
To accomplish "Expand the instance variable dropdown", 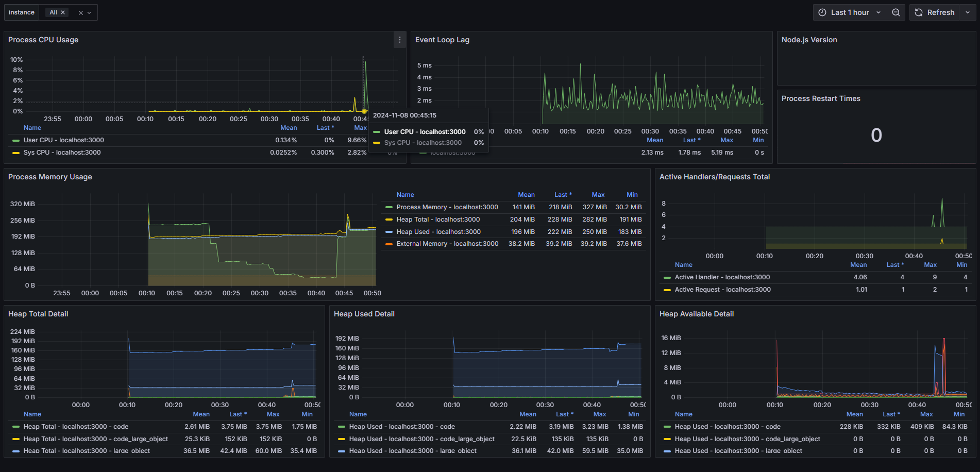I will pos(89,13).
